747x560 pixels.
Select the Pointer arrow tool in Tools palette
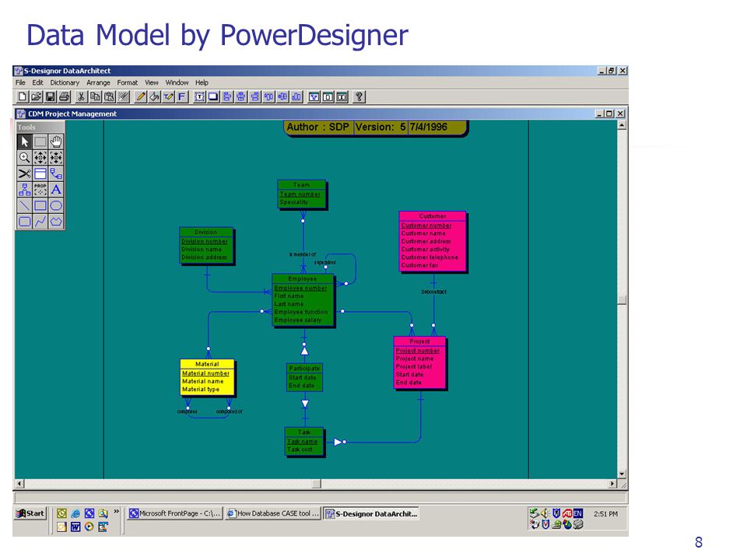pyautogui.click(x=24, y=142)
